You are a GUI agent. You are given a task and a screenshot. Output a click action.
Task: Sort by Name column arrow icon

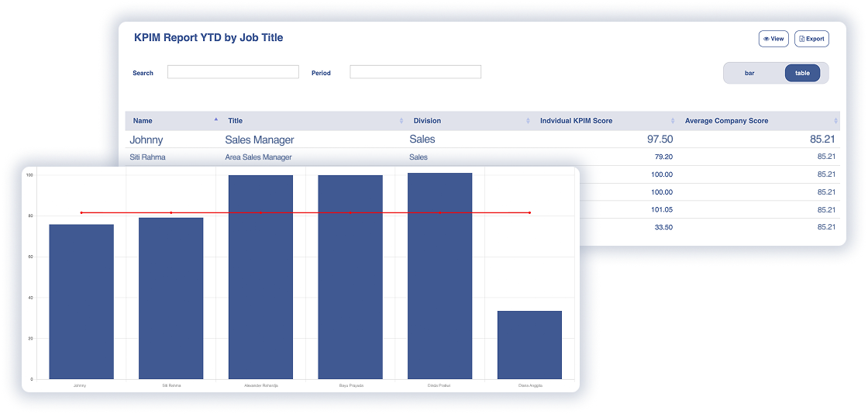point(215,120)
